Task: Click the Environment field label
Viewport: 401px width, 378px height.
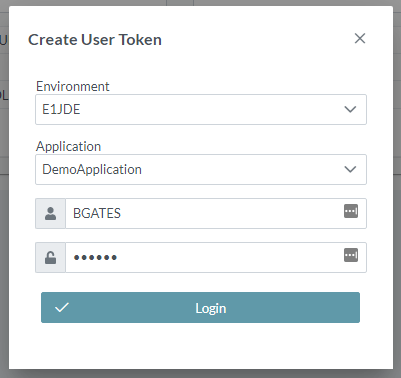Action: coord(73,86)
